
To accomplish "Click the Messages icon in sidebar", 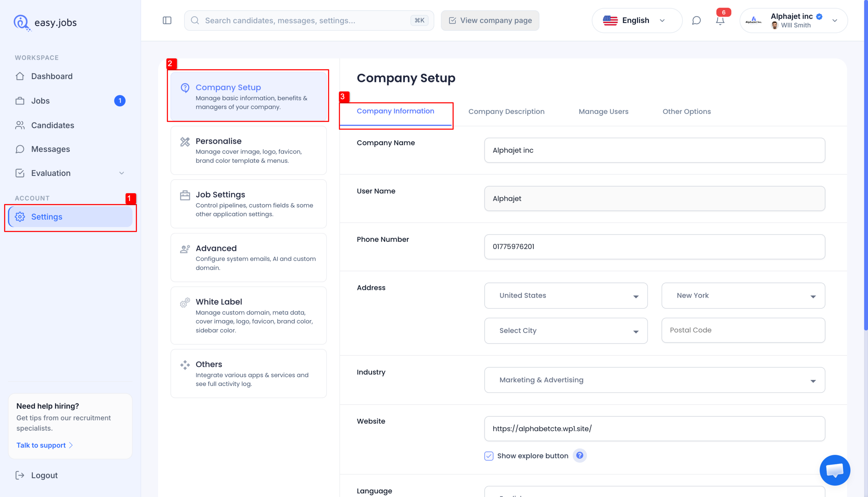I will [20, 149].
